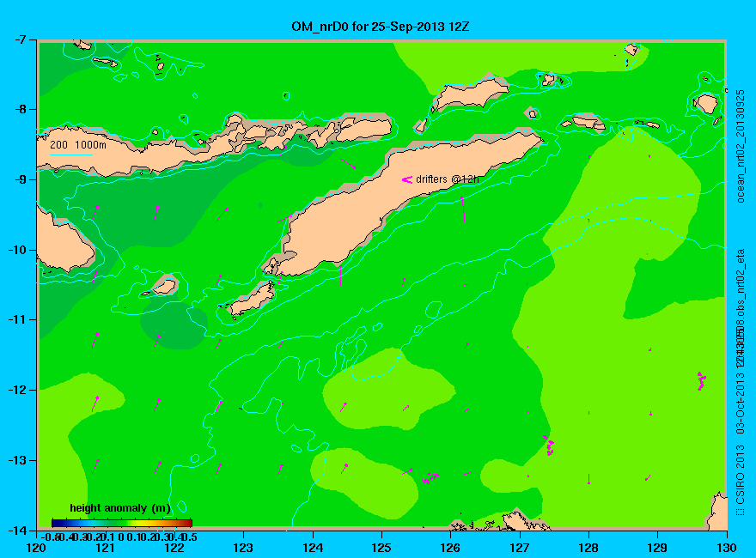Viewport: 756px width, 558px height.
Task: Click the small Savu island near 122E, 10.5S
Action: pyautogui.click(x=164, y=287)
